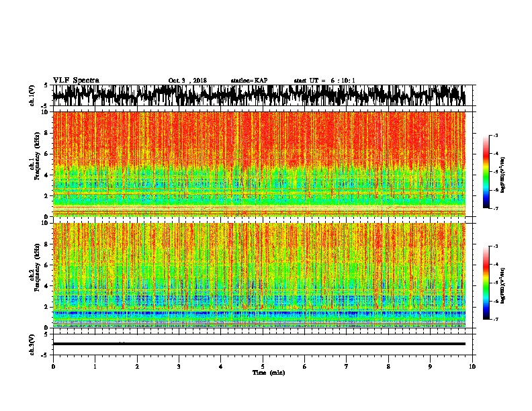Click the "-7" tick on ch.1 color bar

pos(495,208)
